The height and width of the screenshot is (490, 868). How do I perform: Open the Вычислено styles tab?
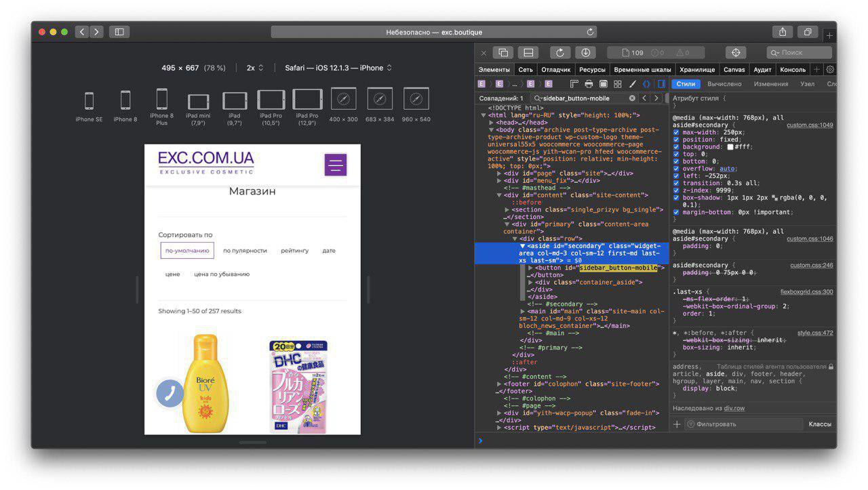click(x=724, y=84)
